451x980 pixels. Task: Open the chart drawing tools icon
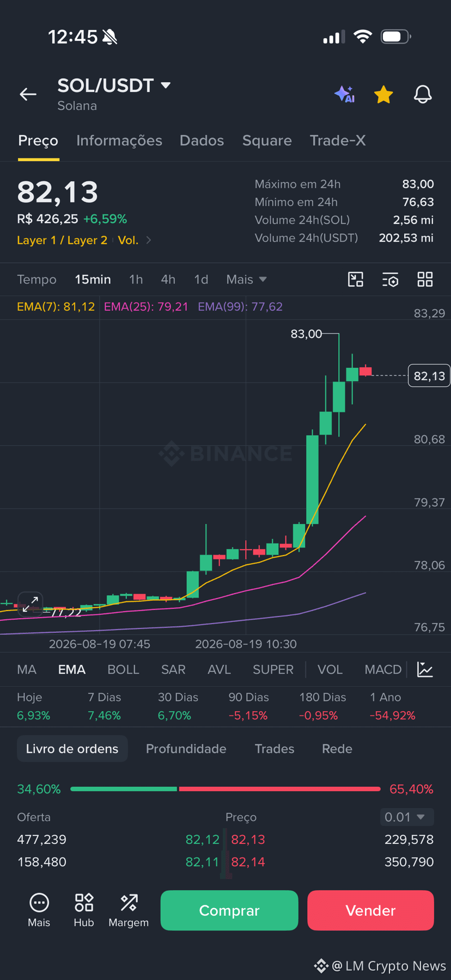[x=356, y=280]
